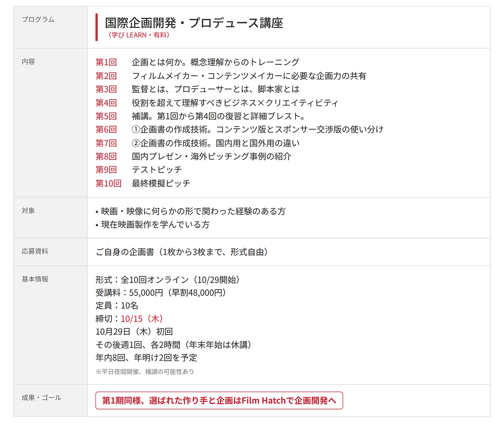Click text 受講料：55,000円（早割48,000円）
The image size is (504, 429).
(161, 293)
